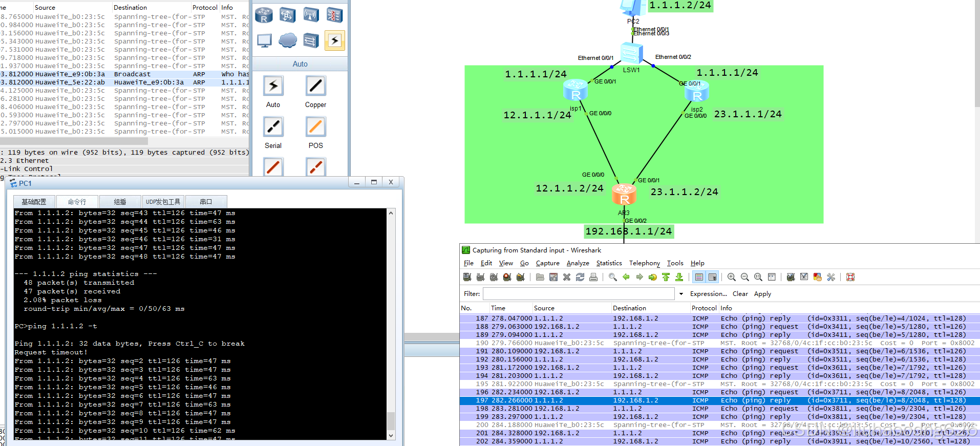980x446 pixels.
Task: Open Wireshark Telephony menu
Action: coord(644,263)
